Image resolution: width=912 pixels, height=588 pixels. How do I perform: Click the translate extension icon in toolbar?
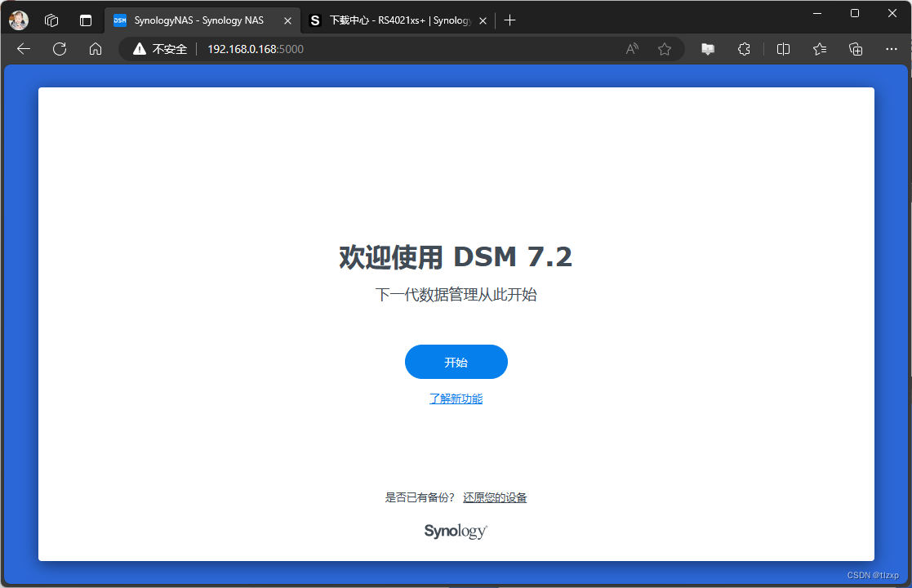(x=708, y=49)
